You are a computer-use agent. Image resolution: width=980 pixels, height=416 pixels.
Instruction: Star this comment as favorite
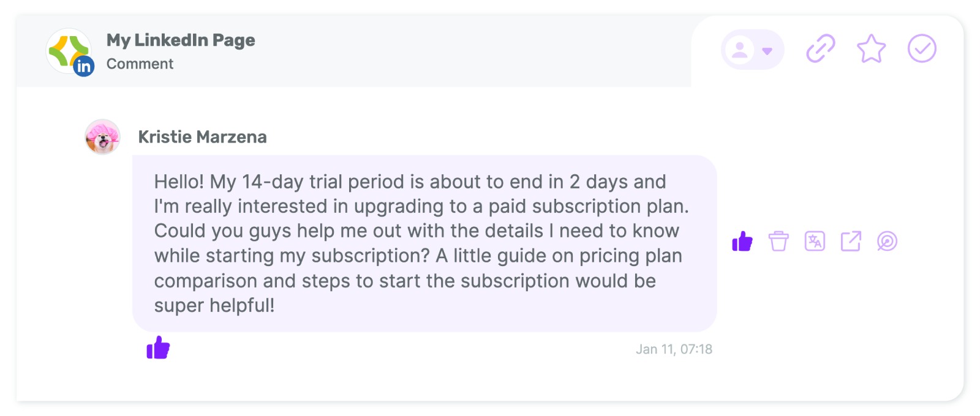(871, 49)
